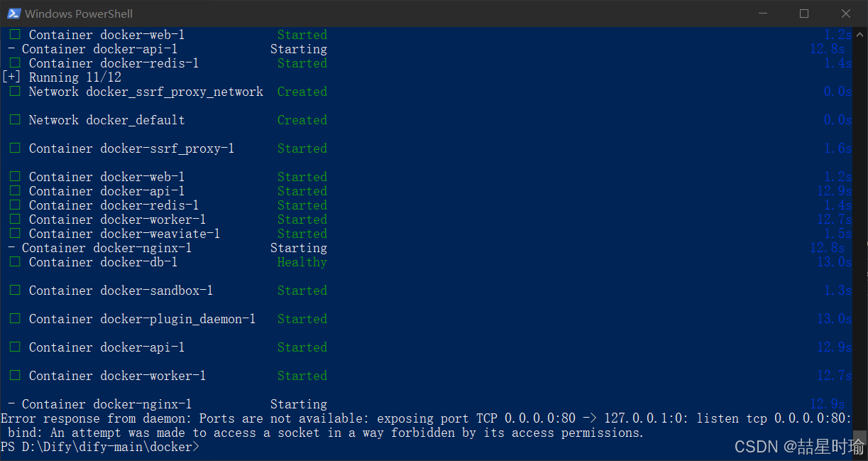Click the status box beside docker_ssrf_proxy_network
868x461 pixels.
point(15,92)
